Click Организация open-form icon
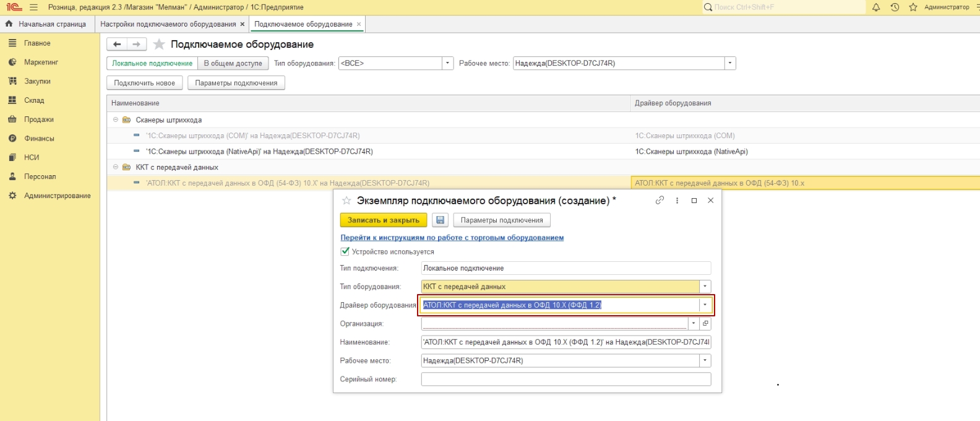Screen dimensions: 980x421 [705, 324]
